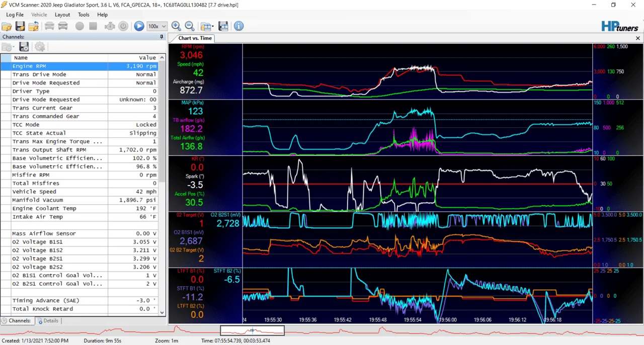Select the Timing Advance (SAE) row
Image resolution: width=644 pixels, height=345 pixels.
(79, 300)
